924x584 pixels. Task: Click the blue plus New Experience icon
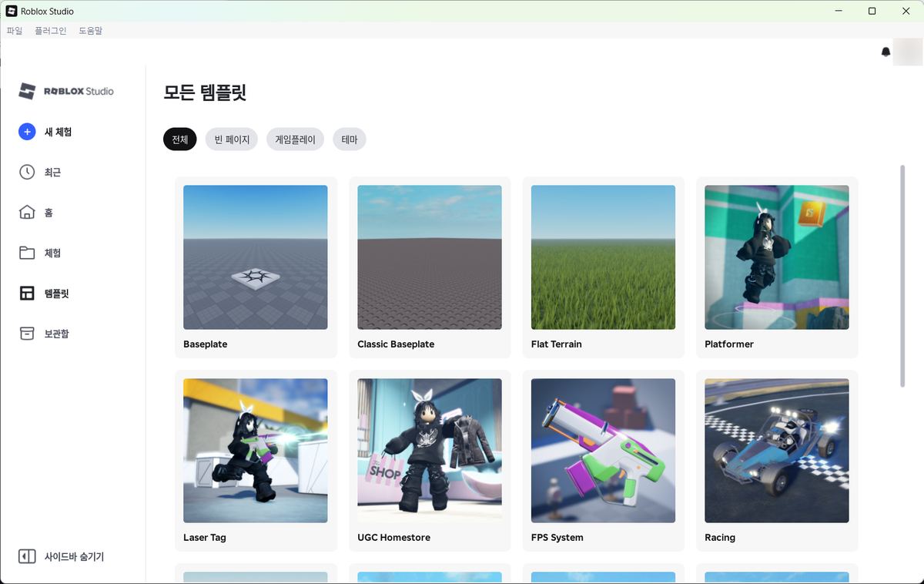click(27, 132)
